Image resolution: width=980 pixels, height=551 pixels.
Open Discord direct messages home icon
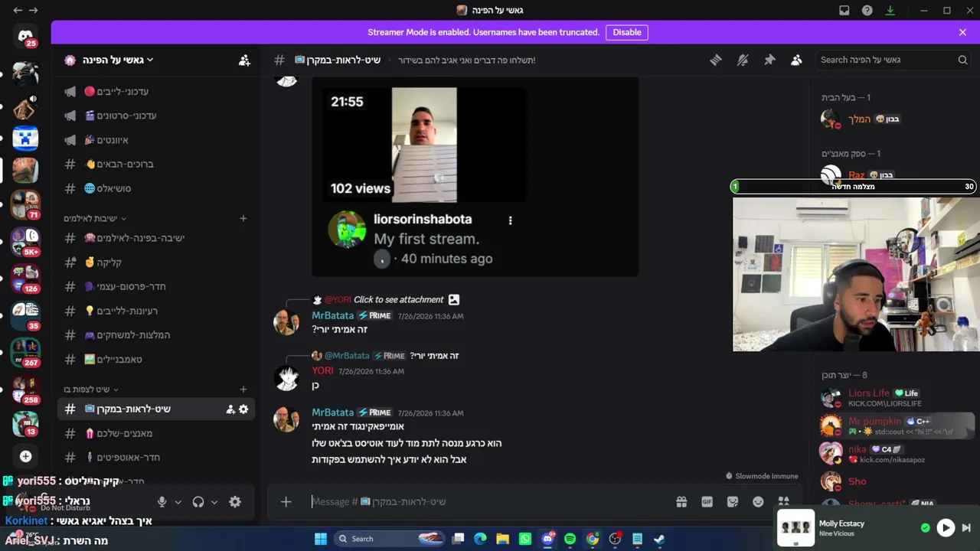pyautogui.click(x=25, y=36)
